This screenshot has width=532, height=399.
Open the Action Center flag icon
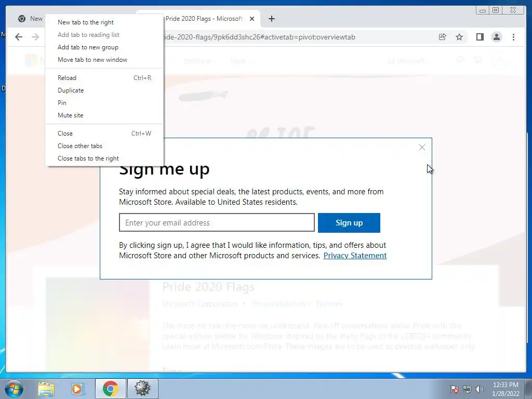(x=454, y=389)
